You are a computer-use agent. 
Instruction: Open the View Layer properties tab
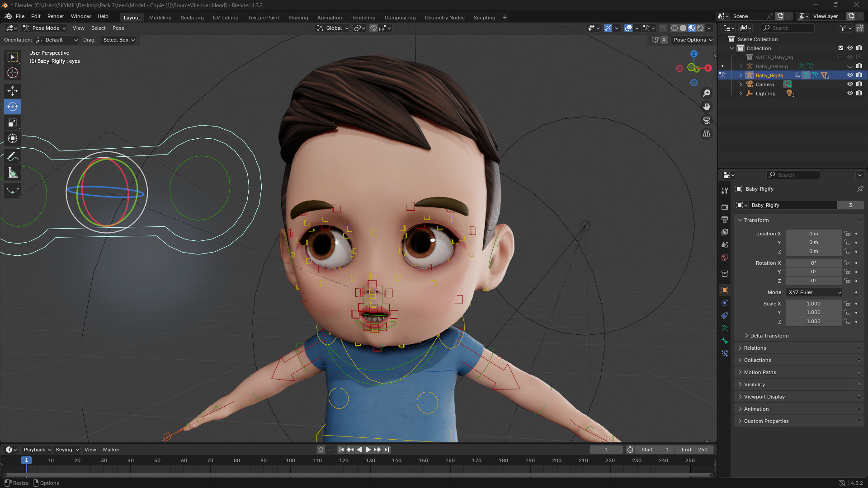coord(725,232)
